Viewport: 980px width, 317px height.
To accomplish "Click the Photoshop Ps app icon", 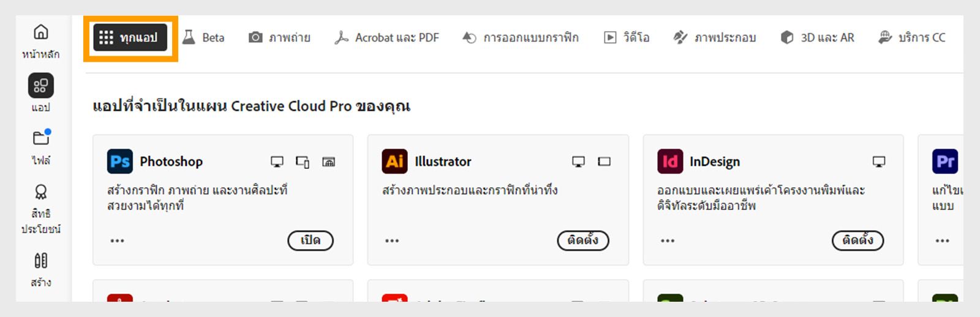I will 119,162.
